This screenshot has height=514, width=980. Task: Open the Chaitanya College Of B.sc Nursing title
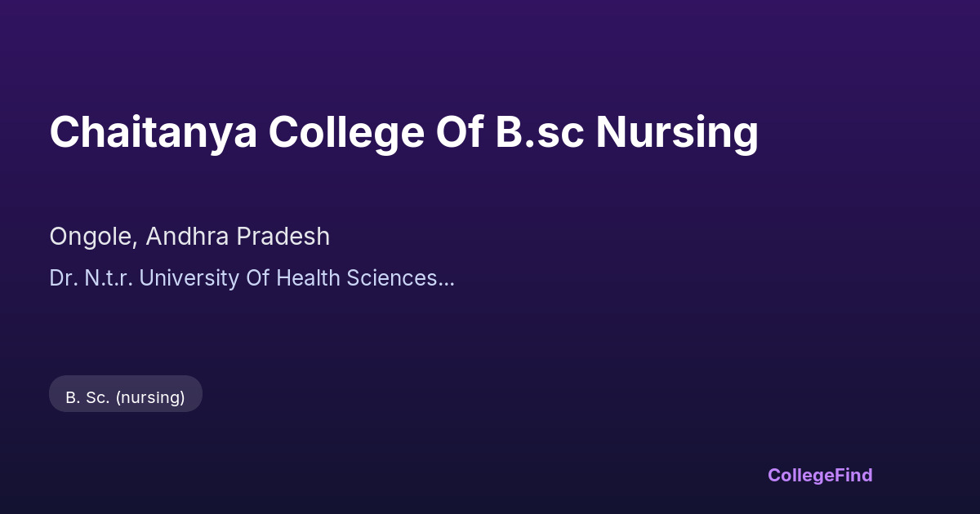[403, 132]
